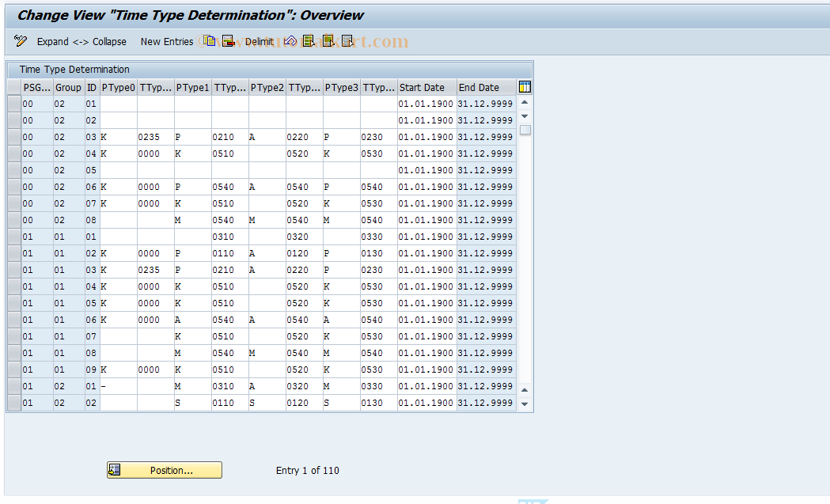The height and width of the screenshot is (504, 830).
Task: Click the Select All icon
Action: [309, 41]
